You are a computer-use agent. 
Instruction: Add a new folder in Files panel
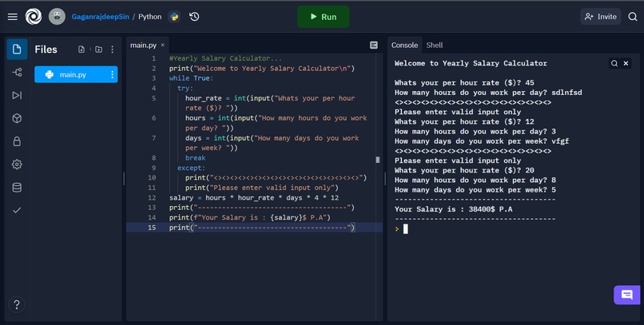click(98, 50)
